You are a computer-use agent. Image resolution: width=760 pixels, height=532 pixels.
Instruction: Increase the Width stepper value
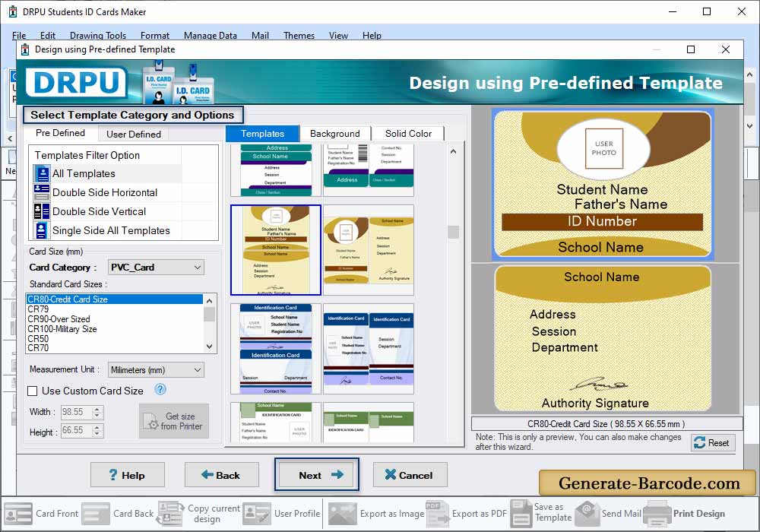(97, 409)
